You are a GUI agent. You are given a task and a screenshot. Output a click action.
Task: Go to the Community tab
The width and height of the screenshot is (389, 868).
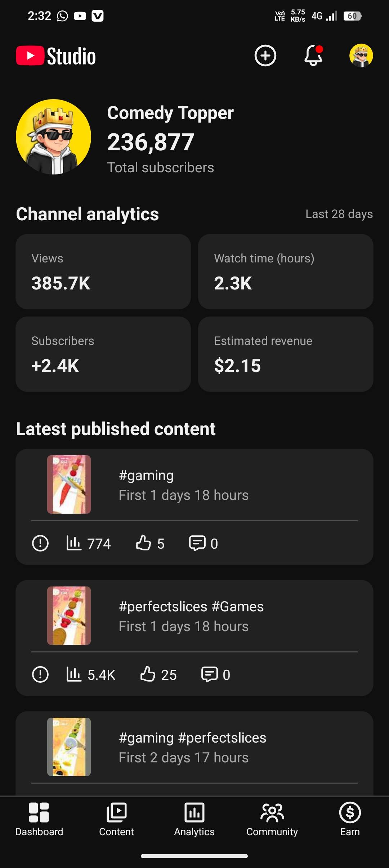click(x=272, y=819)
